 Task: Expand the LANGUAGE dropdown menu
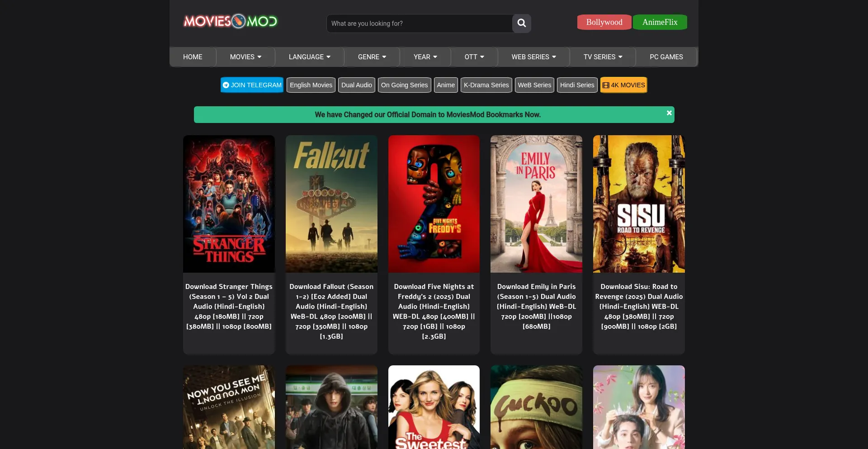coord(310,57)
